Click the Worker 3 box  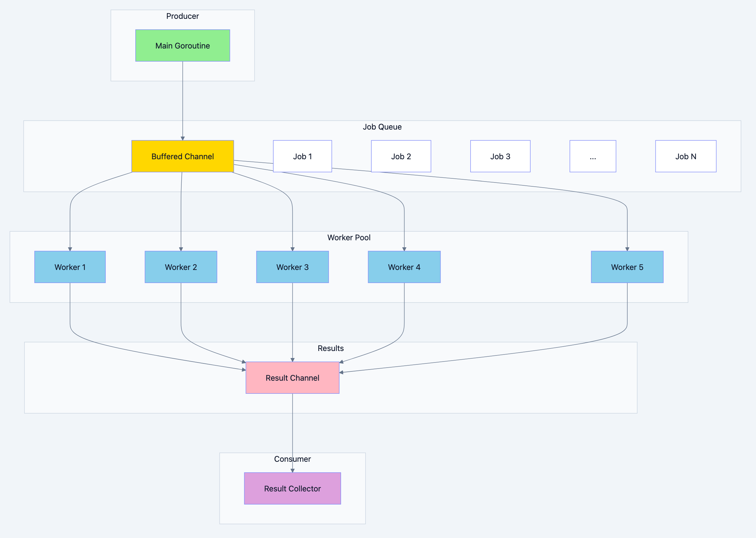tap(292, 267)
